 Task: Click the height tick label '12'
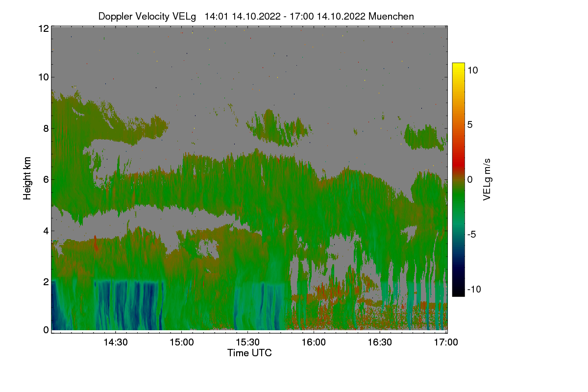pyautogui.click(x=44, y=28)
